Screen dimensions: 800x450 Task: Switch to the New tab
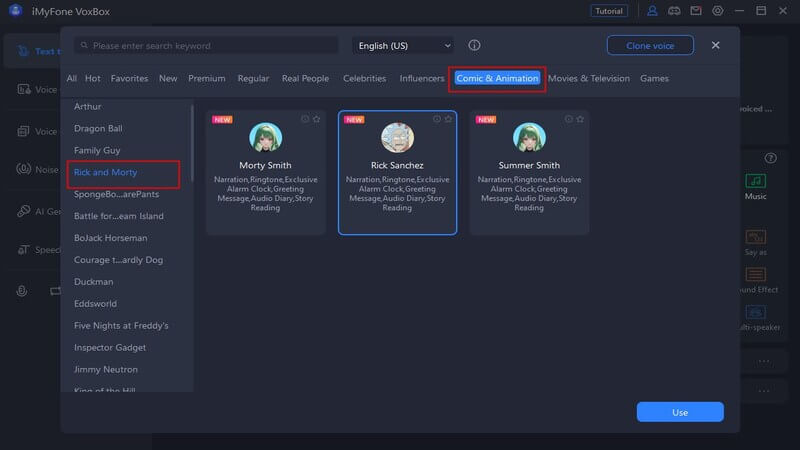tap(168, 78)
